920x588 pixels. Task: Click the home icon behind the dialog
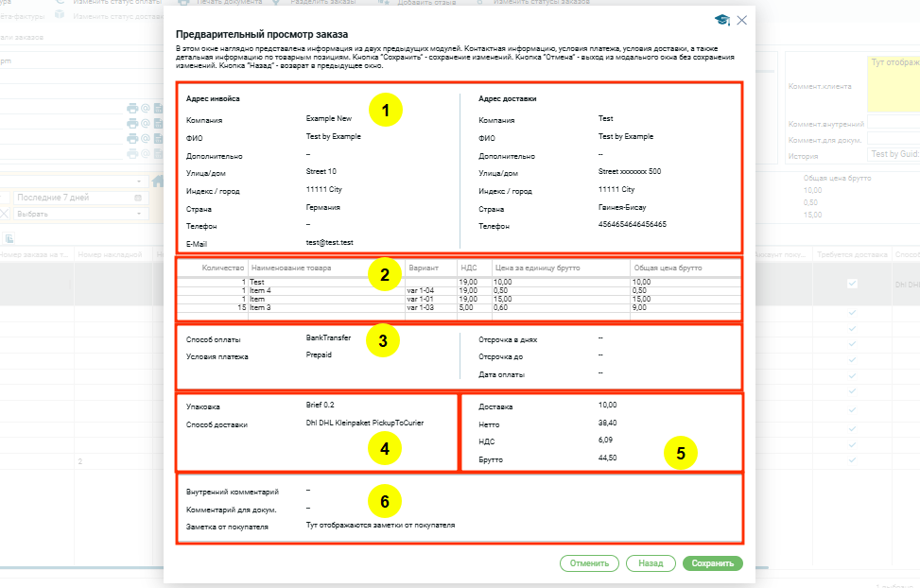tap(159, 182)
